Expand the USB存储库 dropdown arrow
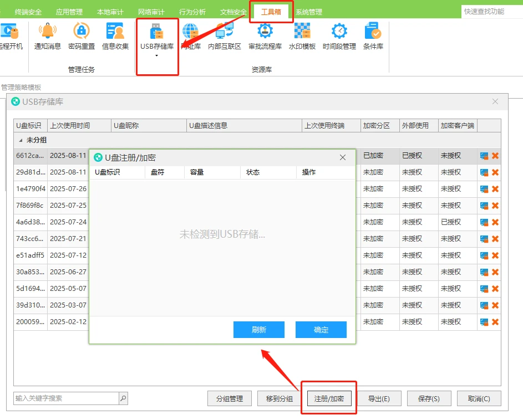This screenshot has height=420, width=523. pos(156,55)
